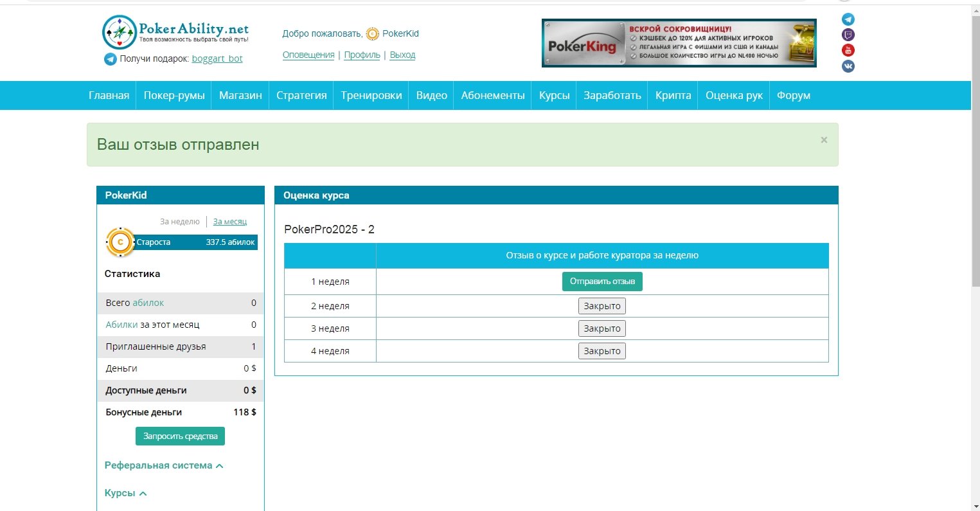Click Отправить отзыв for 1 неделя
Screen dimensions: 980x511
point(602,282)
